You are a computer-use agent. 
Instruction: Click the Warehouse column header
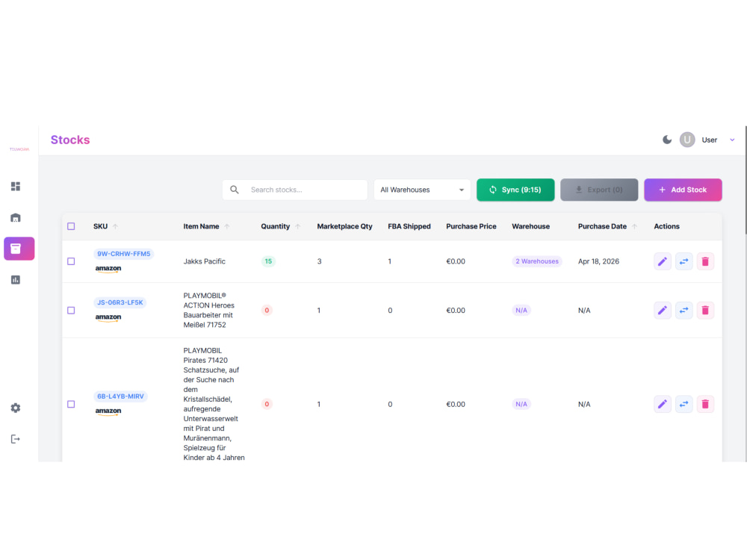pos(530,226)
